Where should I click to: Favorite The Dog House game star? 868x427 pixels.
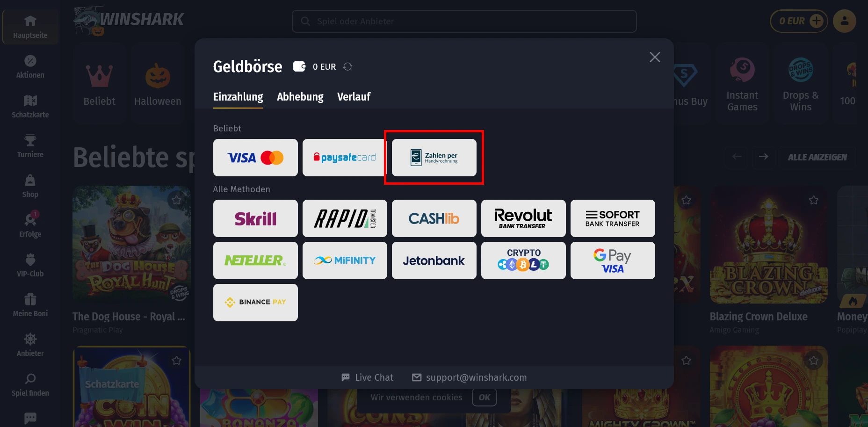(x=176, y=200)
